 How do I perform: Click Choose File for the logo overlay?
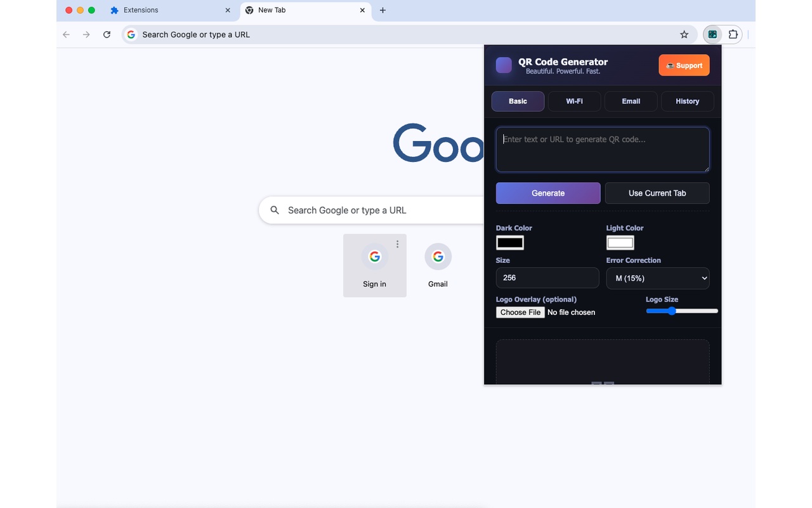point(520,312)
